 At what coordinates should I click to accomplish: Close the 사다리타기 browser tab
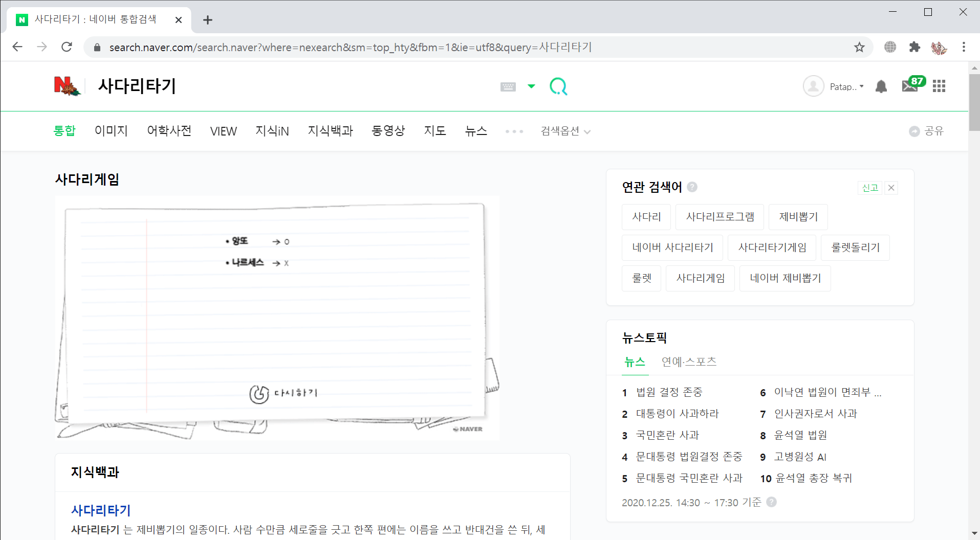click(x=179, y=20)
